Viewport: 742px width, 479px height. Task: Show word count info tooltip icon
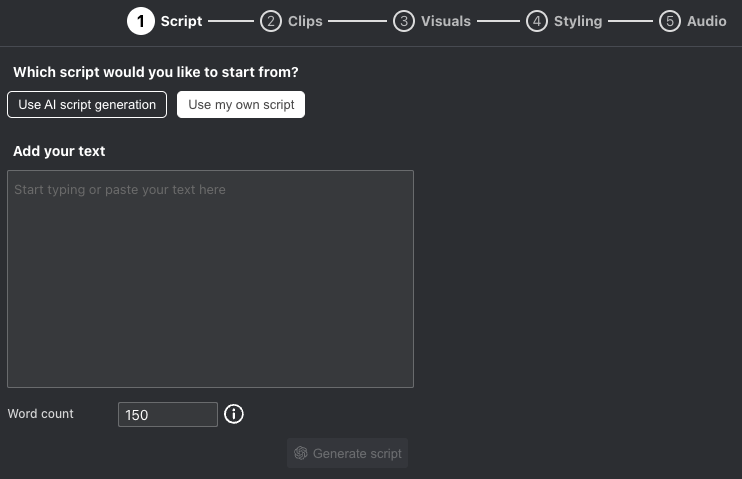(234, 414)
